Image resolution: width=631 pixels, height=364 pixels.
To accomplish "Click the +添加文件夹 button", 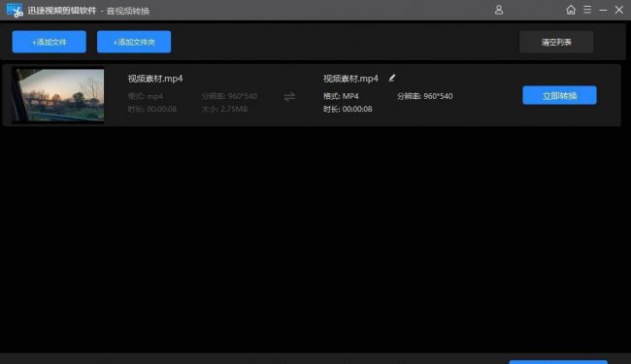I will (x=134, y=42).
